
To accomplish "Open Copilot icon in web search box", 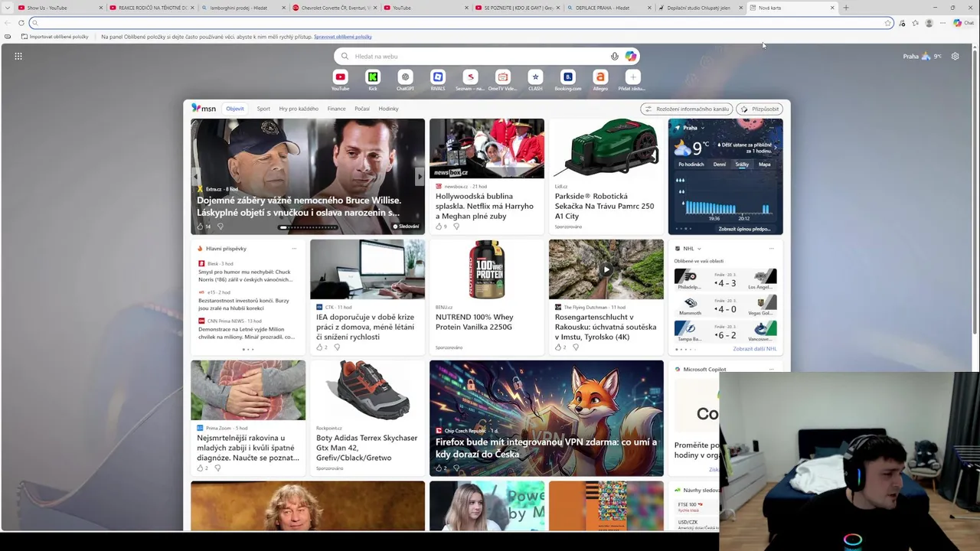I will (x=631, y=56).
